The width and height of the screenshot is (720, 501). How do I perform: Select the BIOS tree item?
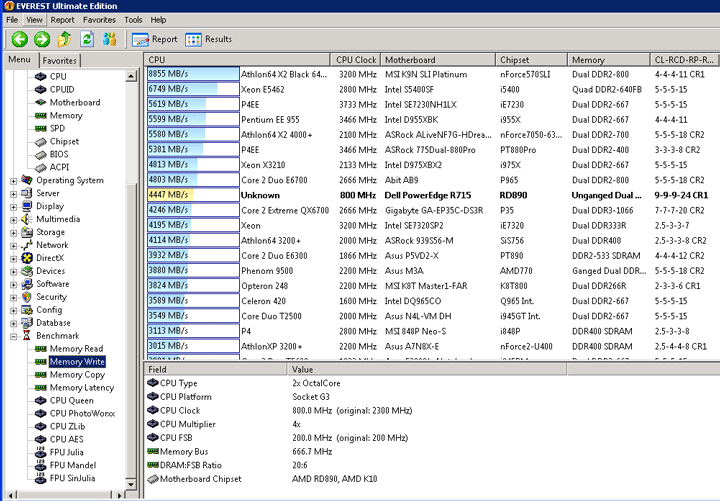point(59,154)
